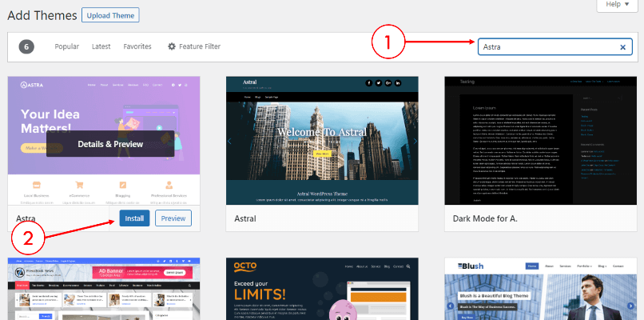Click Local Business icon in Astra preview
The width and height of the screenshot is (644, 320).
tap(36, 185)
